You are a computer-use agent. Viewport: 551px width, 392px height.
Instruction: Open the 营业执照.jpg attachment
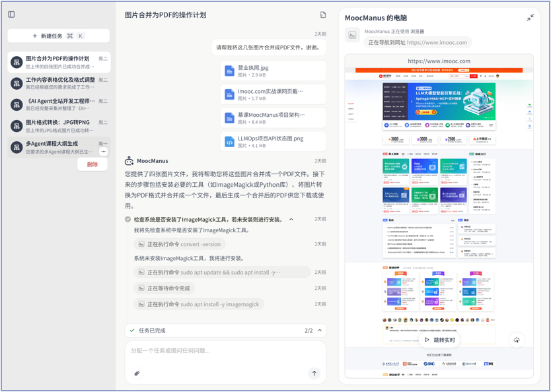click(273, 71)
